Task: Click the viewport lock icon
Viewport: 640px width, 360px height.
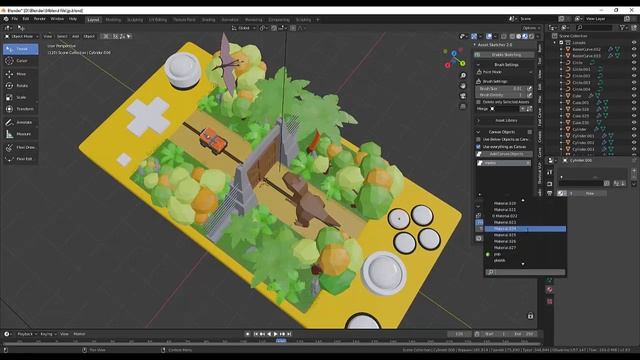Action: (x=530, y=316)
